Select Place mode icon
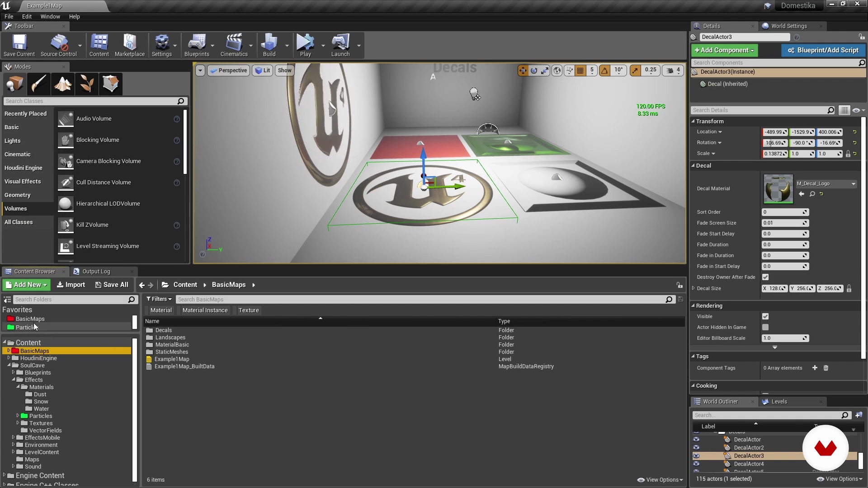Image resolution: width=868 pixels, height=488 pixels. pos(15,84)
